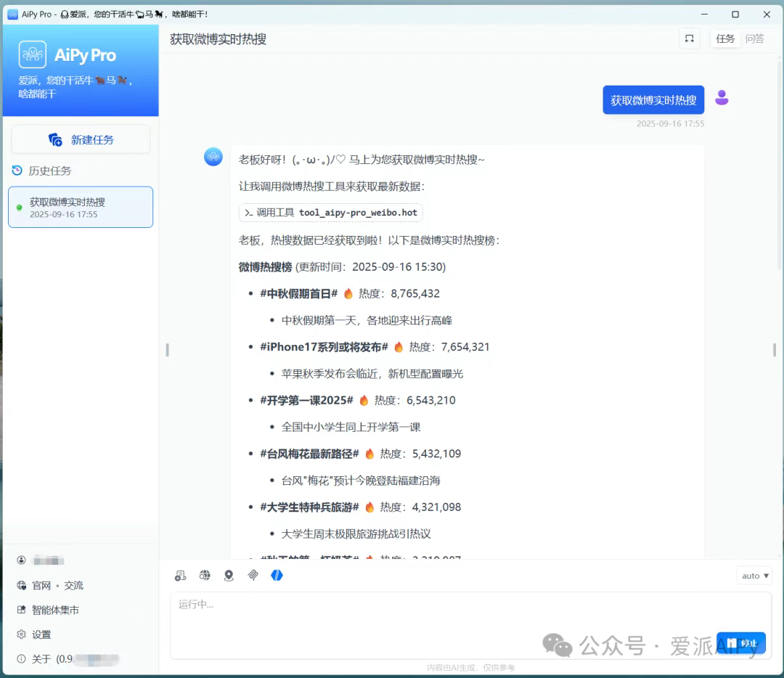Click the footer note 内容由AI生成，仅供参考
The height and width of the screenshot is (678, 784).
click(470, 668)
